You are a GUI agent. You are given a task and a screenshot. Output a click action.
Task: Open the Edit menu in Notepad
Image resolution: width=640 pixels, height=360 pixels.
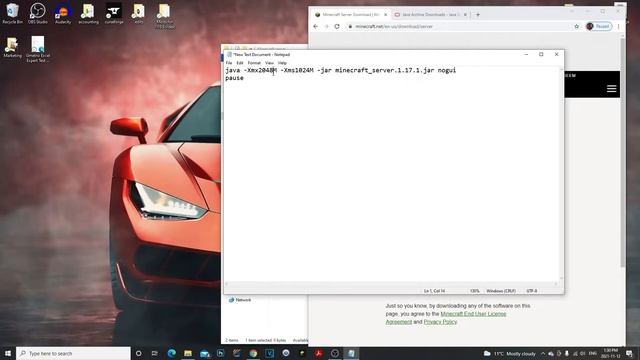point(240,63)
